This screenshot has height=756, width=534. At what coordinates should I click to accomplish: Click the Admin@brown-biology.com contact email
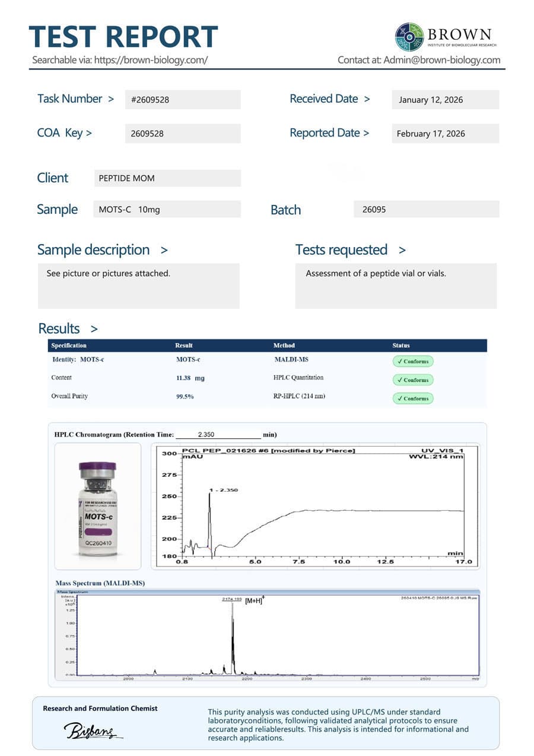(441, 60)
